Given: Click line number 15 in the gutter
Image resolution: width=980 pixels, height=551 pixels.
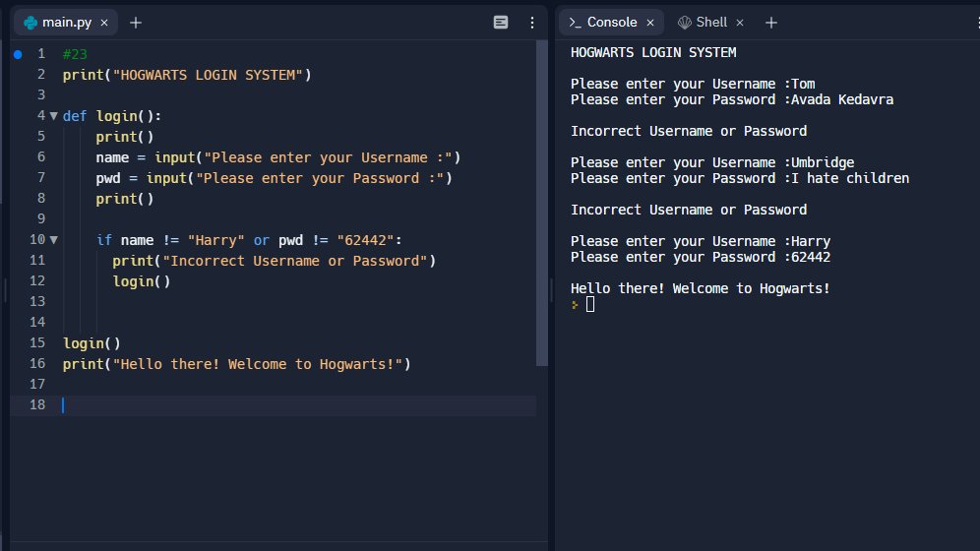Looking at the screenshot, I should tap(37, 343).
